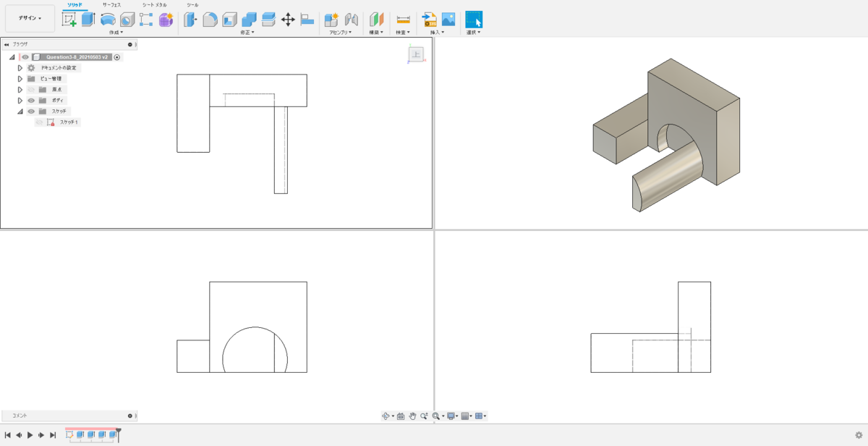Open the Display Settings dropdown

[x=451, y=416]
